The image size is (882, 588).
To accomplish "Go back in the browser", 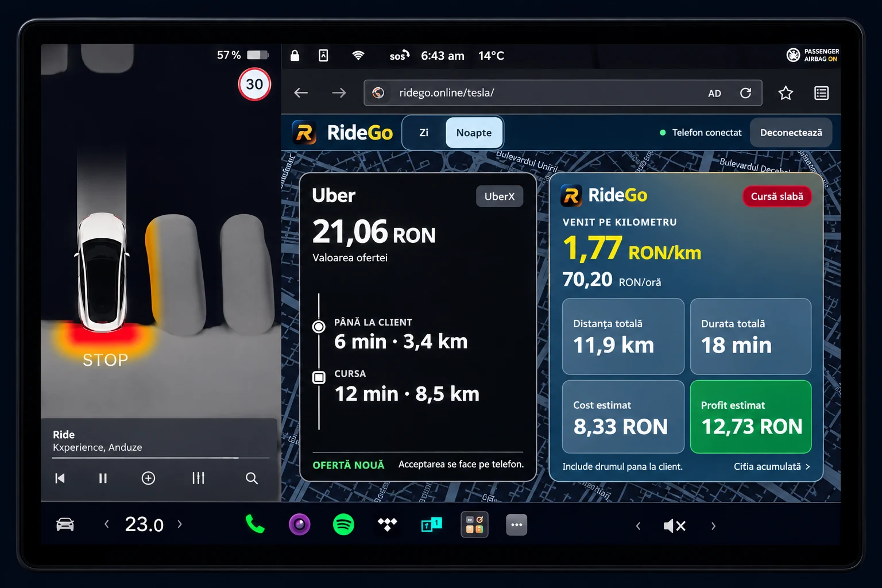I will (301, 93).
